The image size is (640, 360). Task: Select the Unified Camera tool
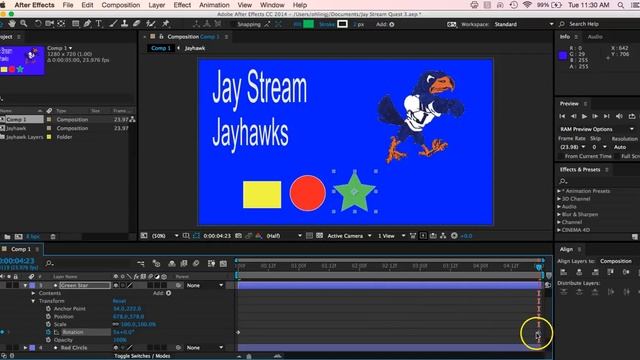(x=49, y=24)
